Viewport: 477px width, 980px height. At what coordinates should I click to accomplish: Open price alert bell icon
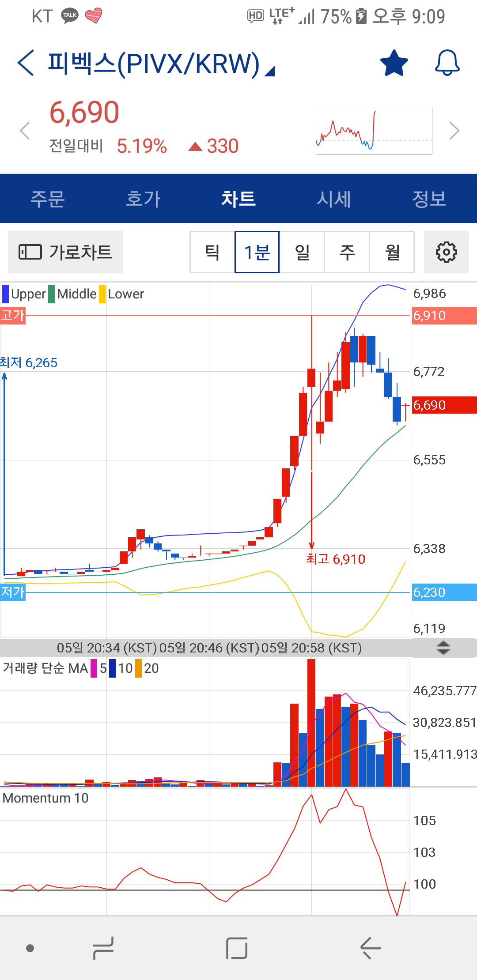click(x=447, y=63)
